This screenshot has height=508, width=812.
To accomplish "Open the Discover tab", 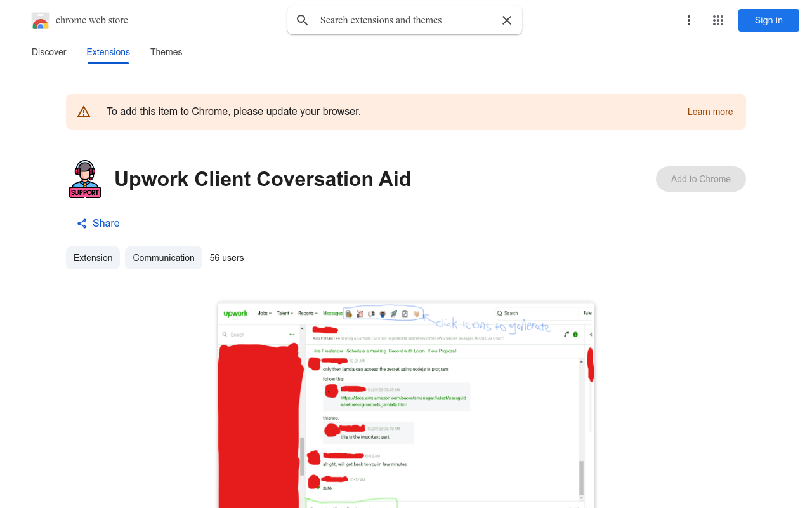I will pos(49,52).
